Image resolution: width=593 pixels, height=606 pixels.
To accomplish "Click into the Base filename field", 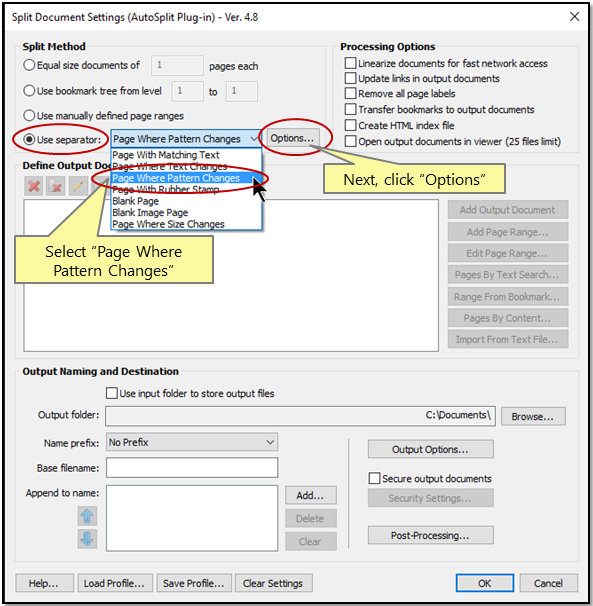I will (192, 468).
